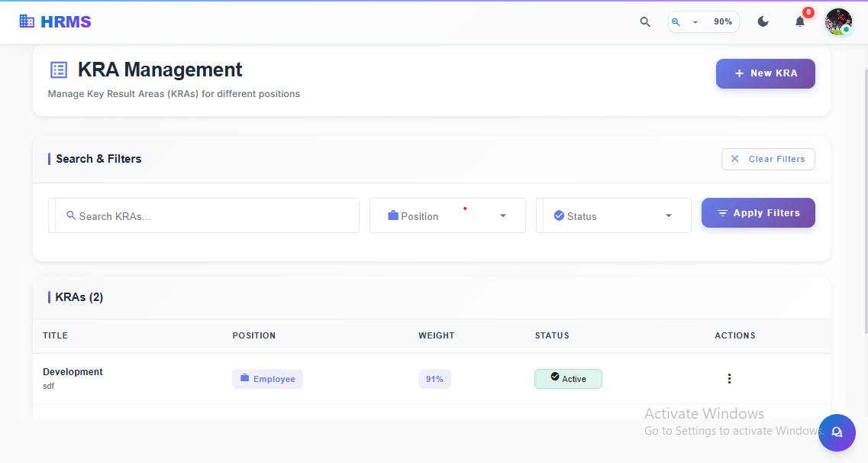Click the 90% zoom value
This screenshot has height=463, width=868.
pyautogui.click(x=722, y=21)
